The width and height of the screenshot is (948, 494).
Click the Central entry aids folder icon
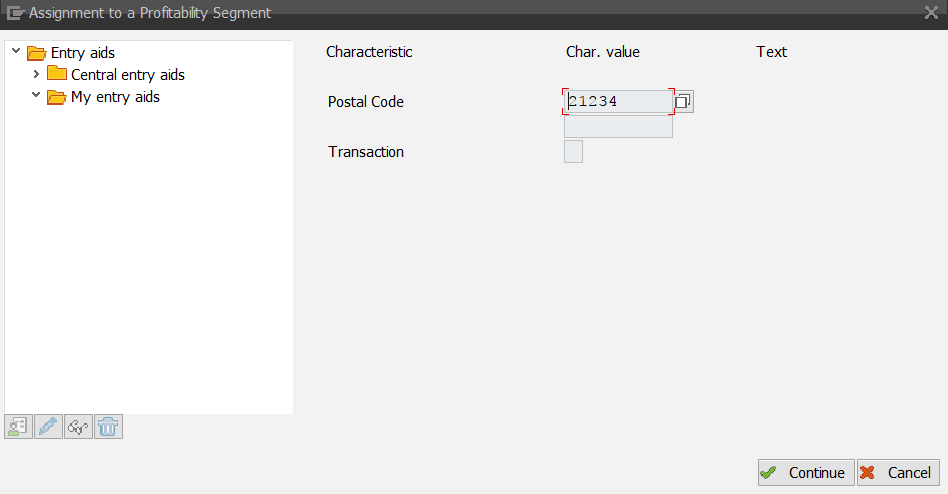[57, 74]
